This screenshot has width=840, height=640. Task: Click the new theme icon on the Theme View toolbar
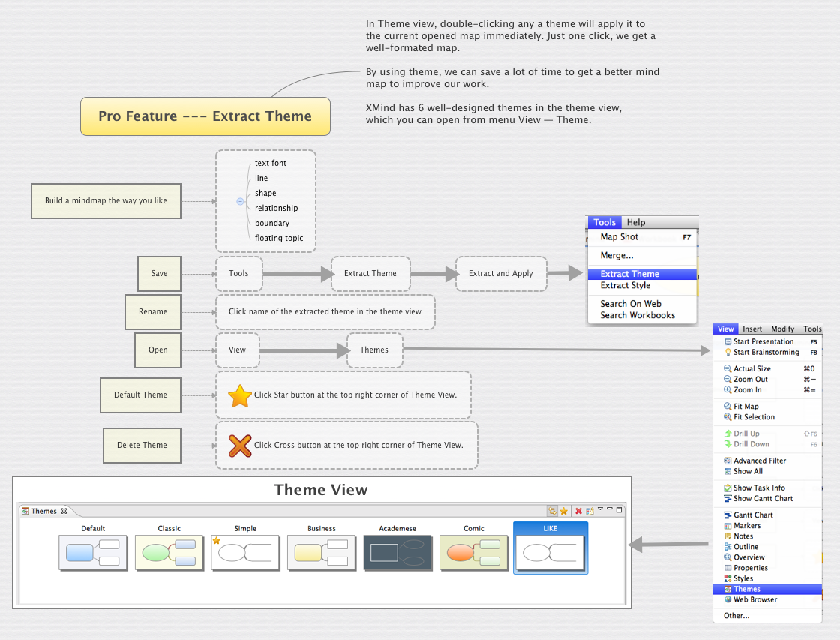589,510
